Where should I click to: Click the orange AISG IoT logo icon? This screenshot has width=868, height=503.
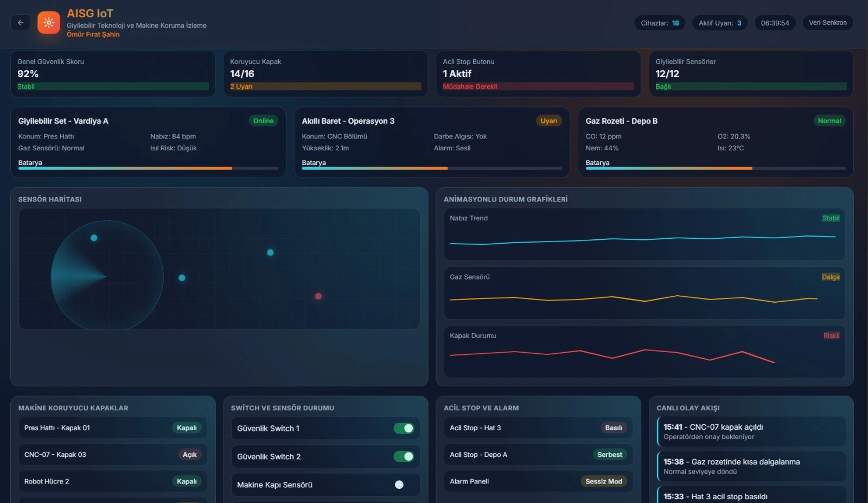(49, 23)
